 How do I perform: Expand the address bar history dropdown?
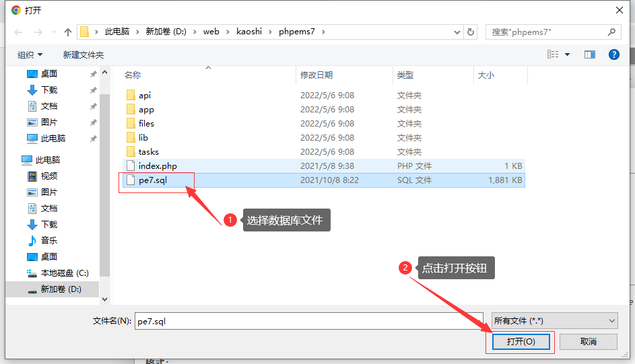point(457,32)
